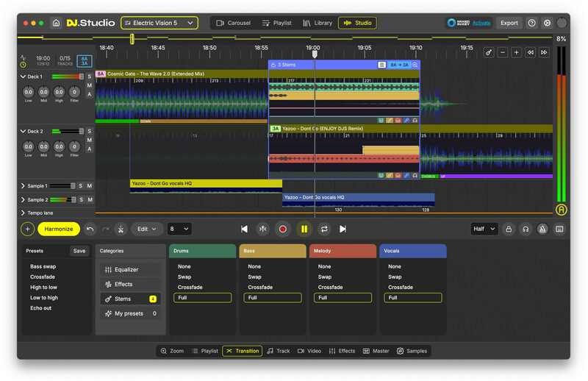Pause playback with the yellow pause button
Viewport: 588px width, 381px height.
point(304,229)
